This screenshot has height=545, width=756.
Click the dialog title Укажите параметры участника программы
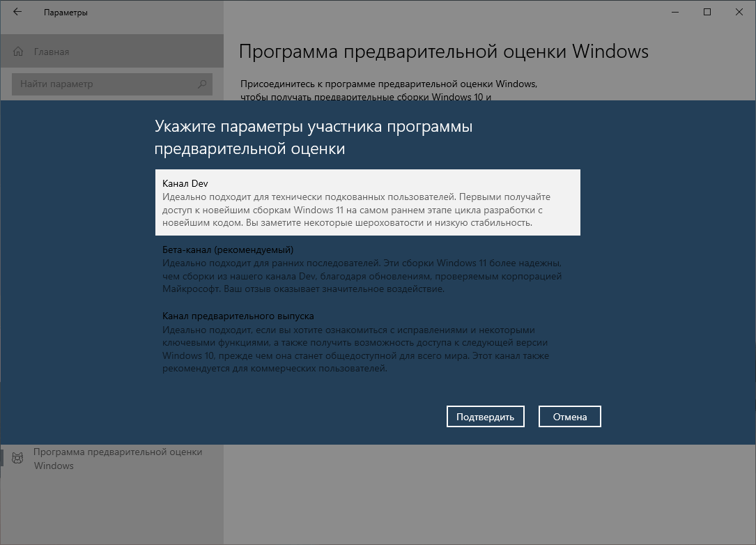point(314,137)
